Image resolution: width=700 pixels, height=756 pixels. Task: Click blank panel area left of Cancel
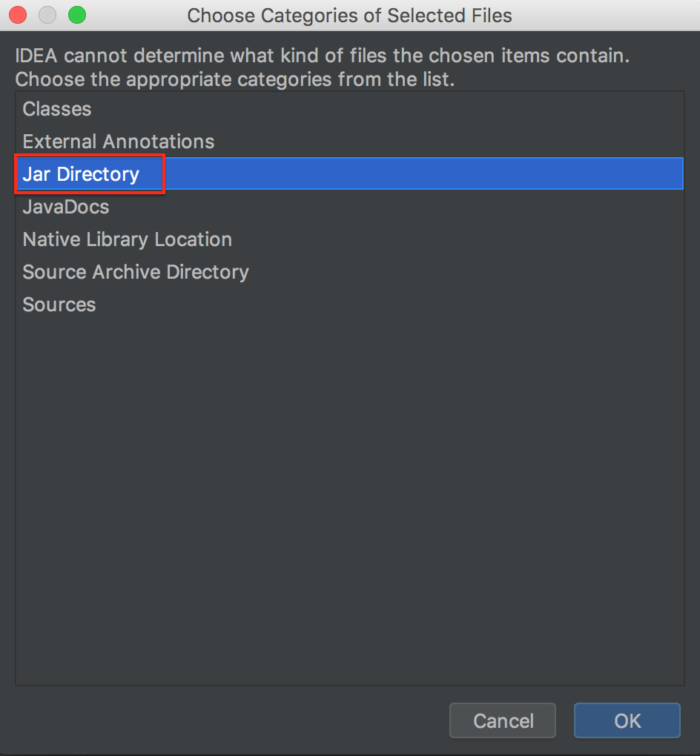click(222, 720)
